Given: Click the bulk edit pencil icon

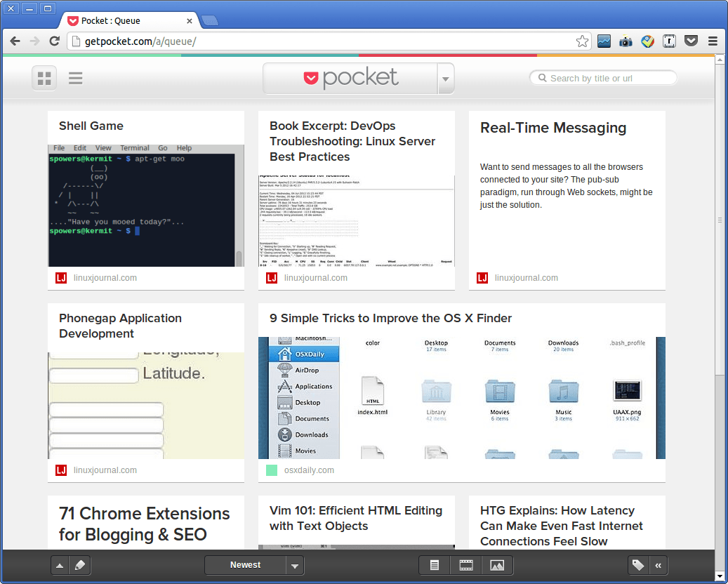Looking at the screenshot, I should point(80,565).
